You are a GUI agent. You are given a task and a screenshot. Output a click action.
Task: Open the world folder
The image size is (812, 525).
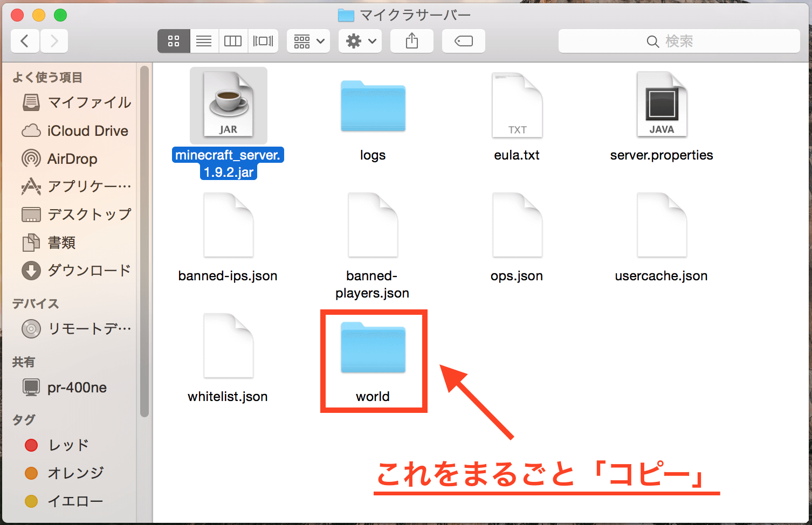click(x=373, y=349)
